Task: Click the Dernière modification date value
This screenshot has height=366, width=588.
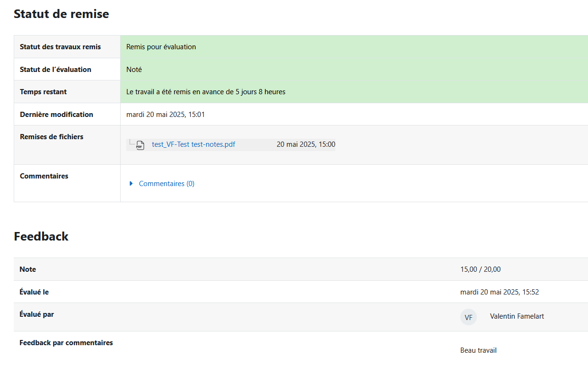Action: coord(166,115)
